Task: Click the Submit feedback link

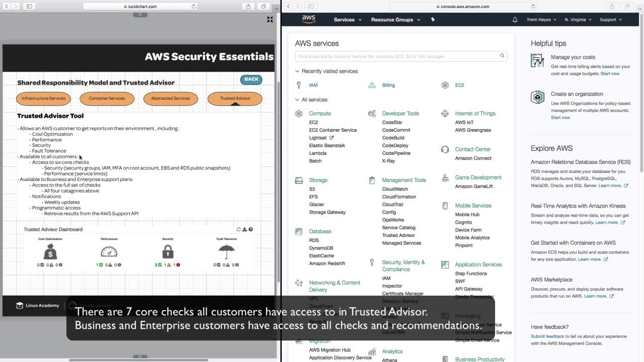Action: point(547,336)
